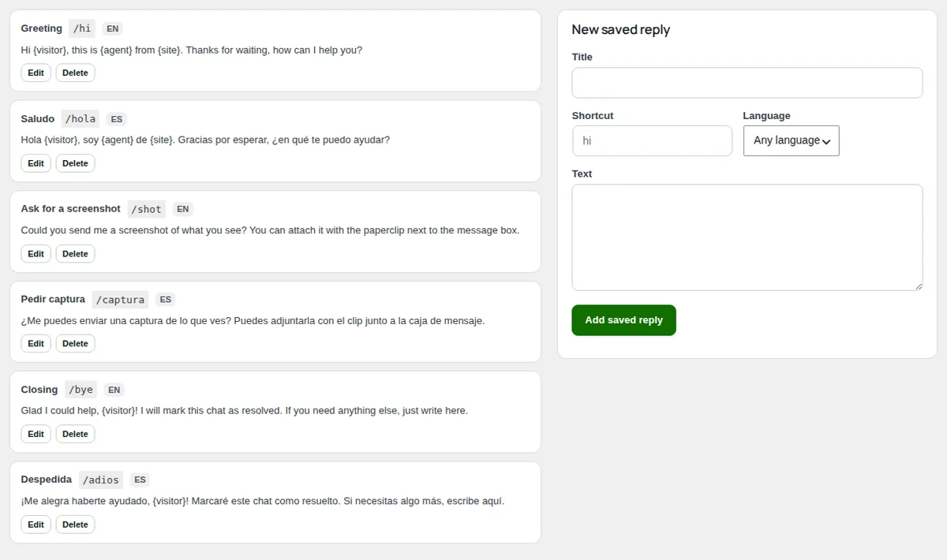Click the Title field label
The height and width of the screenshot is (560, 947).
[x=582, y=57]
